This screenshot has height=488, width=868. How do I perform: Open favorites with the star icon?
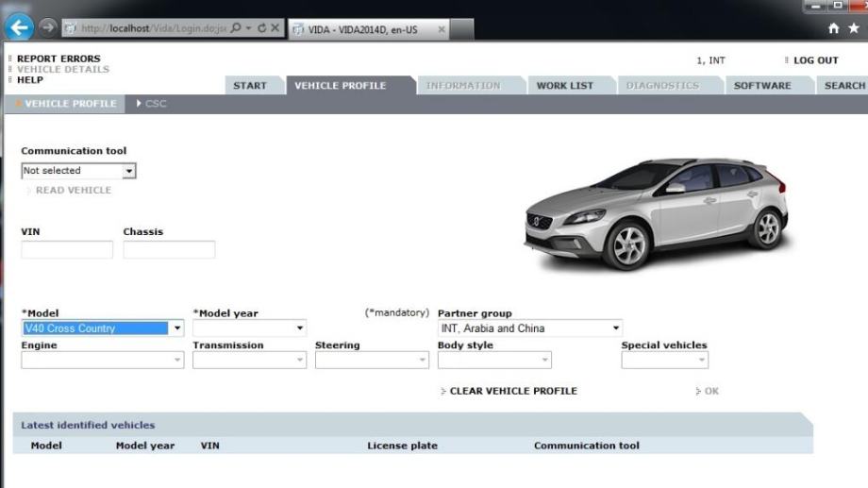click(x=854, y=28)
